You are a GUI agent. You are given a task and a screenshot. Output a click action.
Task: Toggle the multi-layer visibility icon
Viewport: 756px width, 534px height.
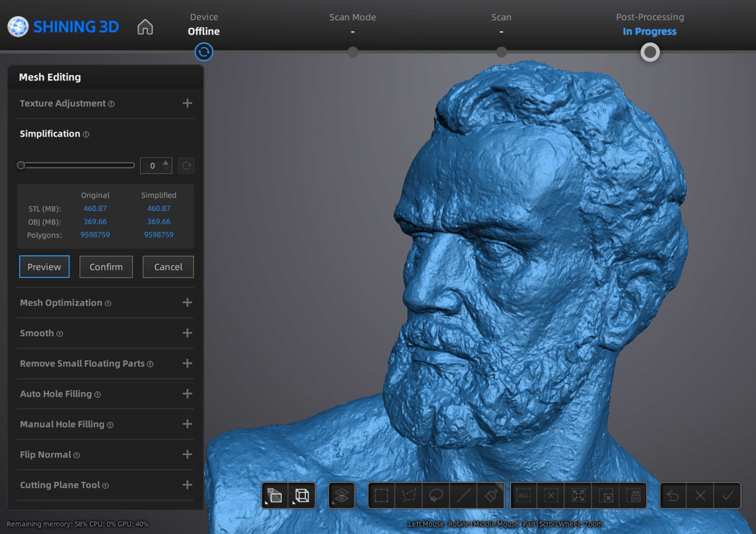pyautogui.click(x=341, y=495)
